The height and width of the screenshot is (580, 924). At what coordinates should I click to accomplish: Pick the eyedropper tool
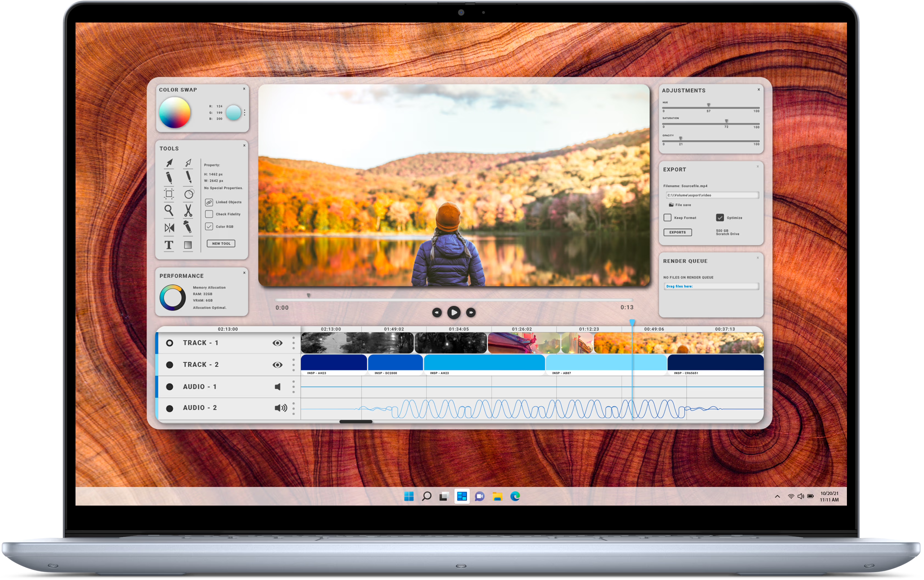click(187, 227)
